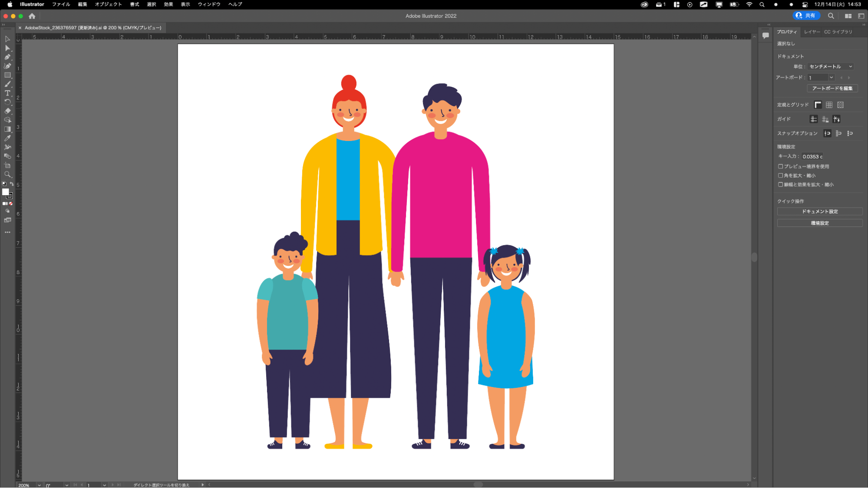The height and width of the screenshot is (488, 868).
Task: Choose the Eyedropper tool
Action: click(x=7, y=138)
